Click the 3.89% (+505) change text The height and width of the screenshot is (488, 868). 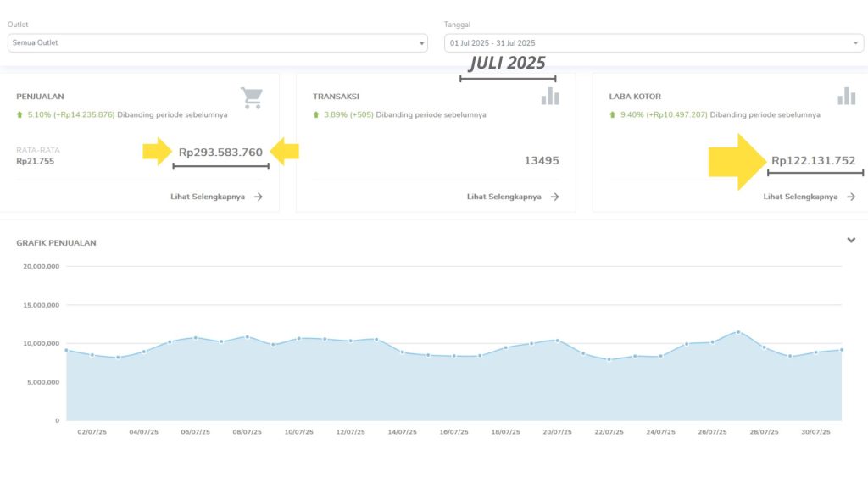(x=348, y=114)
